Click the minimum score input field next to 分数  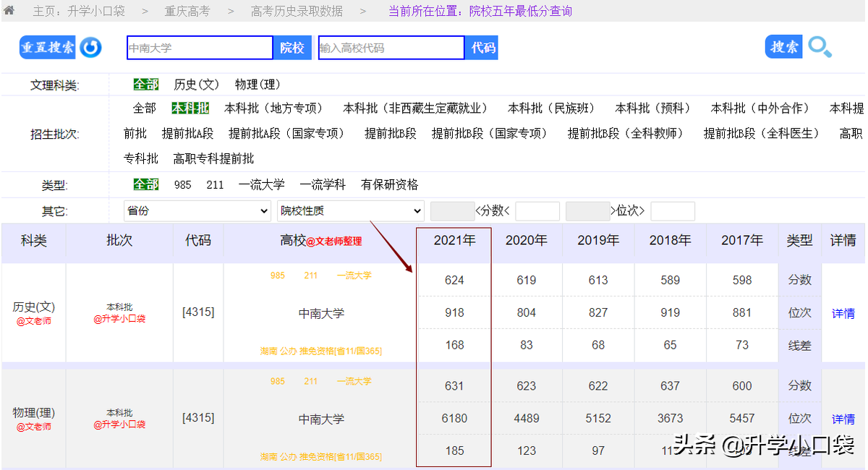452,210
